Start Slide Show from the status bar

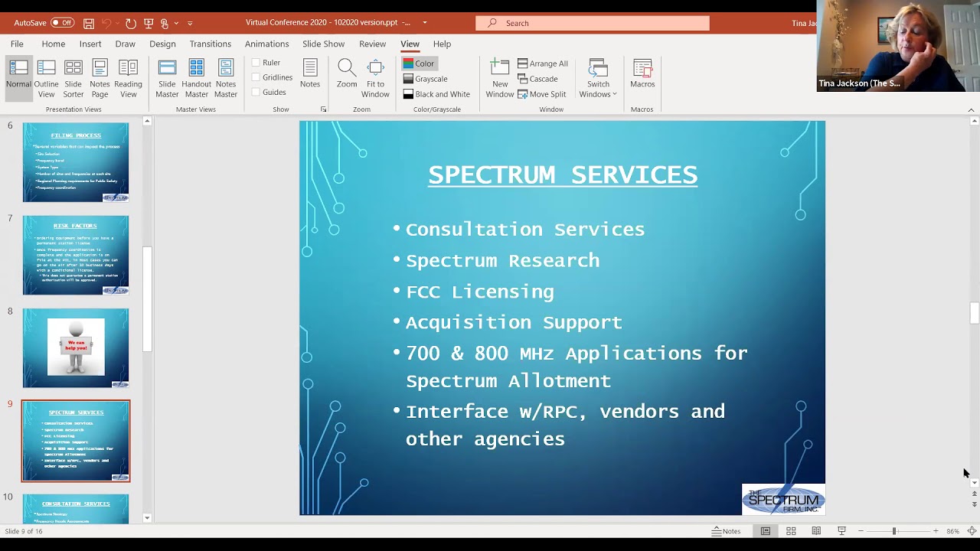point(841,531)
